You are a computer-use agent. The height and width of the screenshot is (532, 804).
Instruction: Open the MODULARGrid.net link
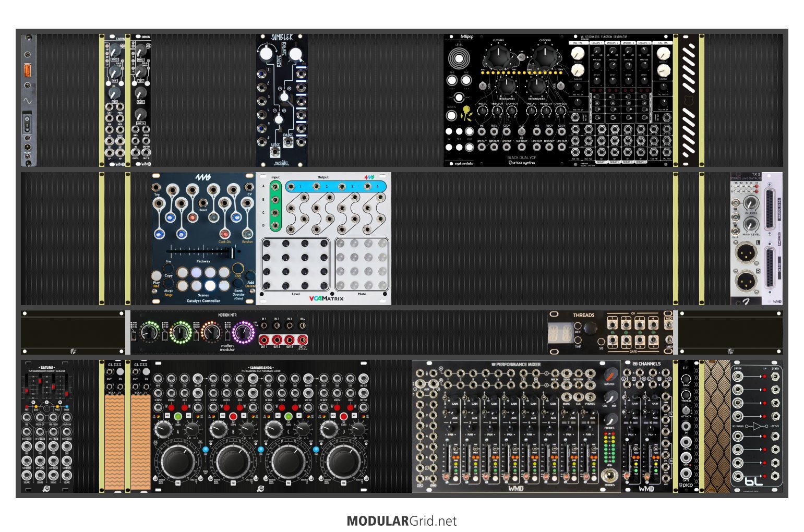(401, 521)
